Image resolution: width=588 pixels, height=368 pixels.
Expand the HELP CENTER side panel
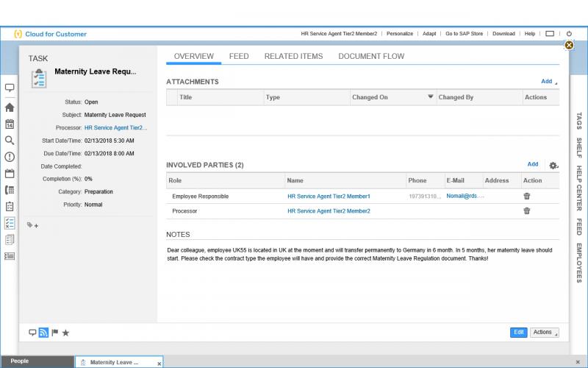579,188
